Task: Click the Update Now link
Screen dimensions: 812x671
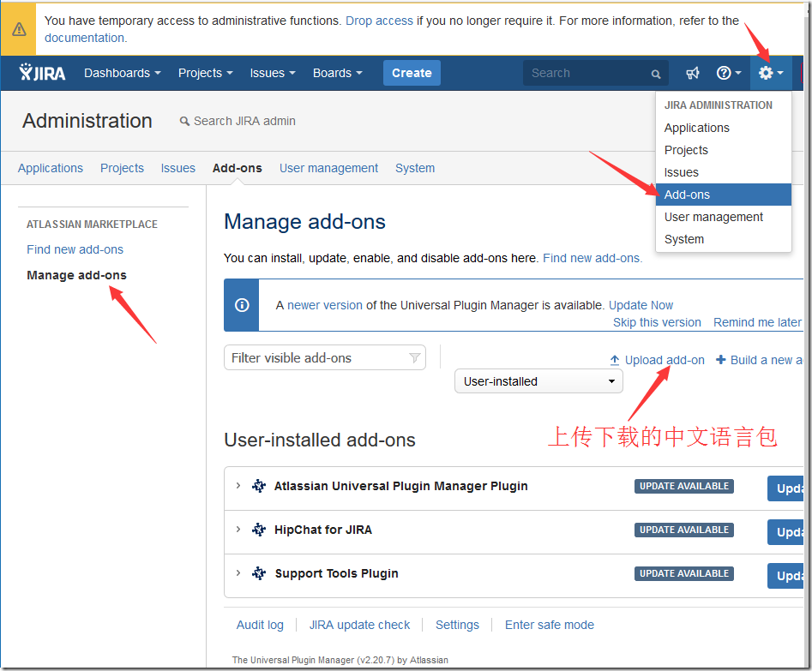Action: (x=641, y=305)
